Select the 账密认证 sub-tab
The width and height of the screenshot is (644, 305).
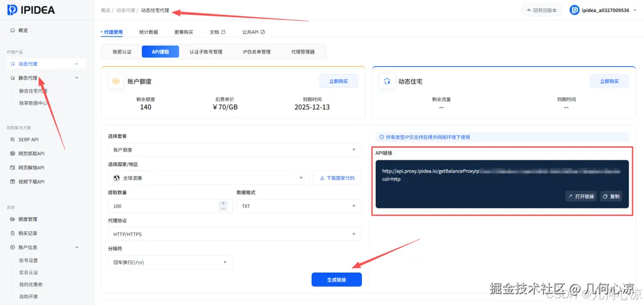[122, 52]
